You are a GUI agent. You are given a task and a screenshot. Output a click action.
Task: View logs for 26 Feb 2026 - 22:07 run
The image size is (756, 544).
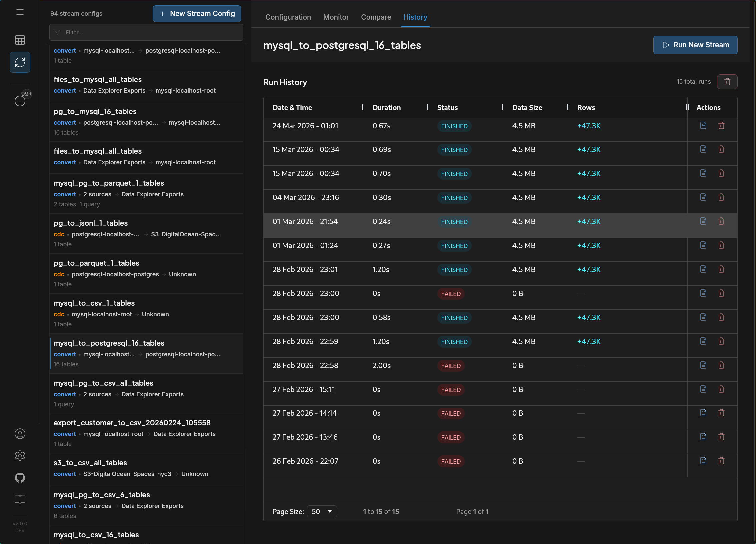(x=703, y=461)
